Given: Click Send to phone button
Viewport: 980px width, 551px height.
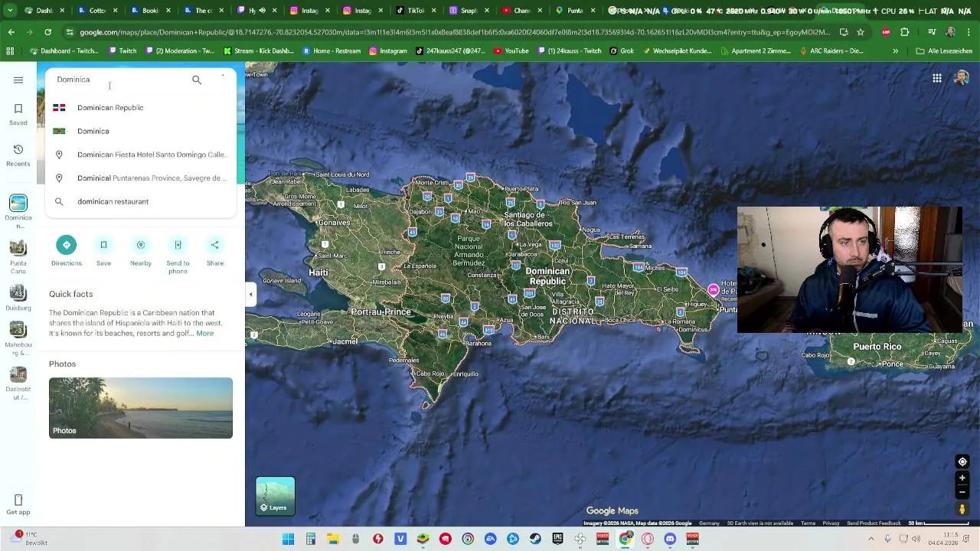Looking at the screenshot, I should 178,255.
